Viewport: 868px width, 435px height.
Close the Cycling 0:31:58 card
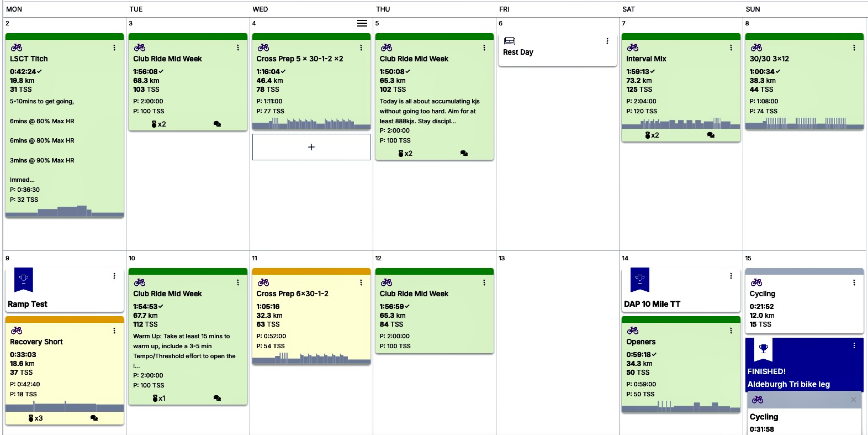854,400
